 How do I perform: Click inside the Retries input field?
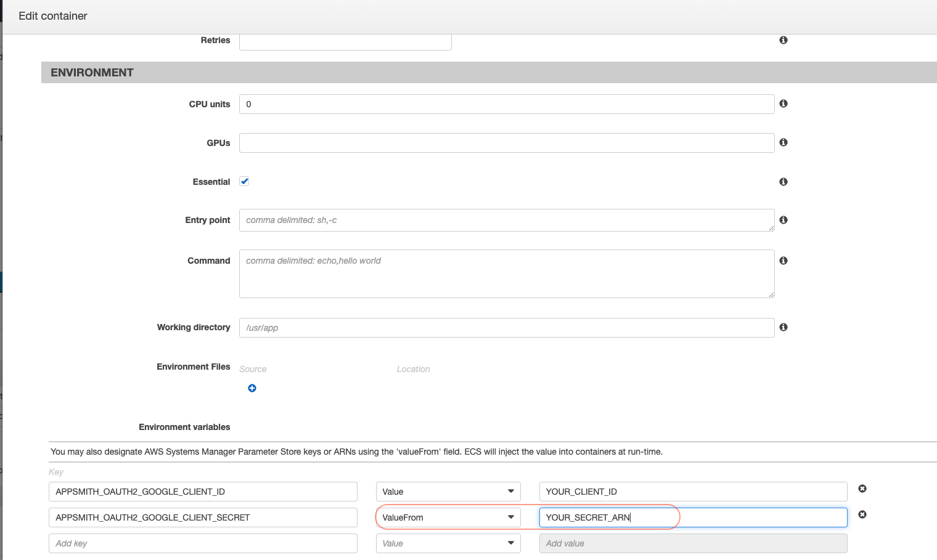pos(345,41)
